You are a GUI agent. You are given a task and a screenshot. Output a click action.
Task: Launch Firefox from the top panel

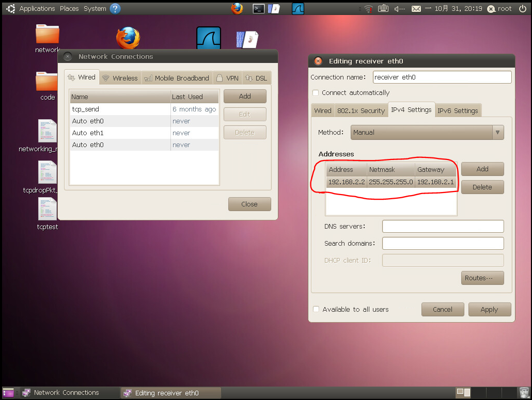coord(237,8)
